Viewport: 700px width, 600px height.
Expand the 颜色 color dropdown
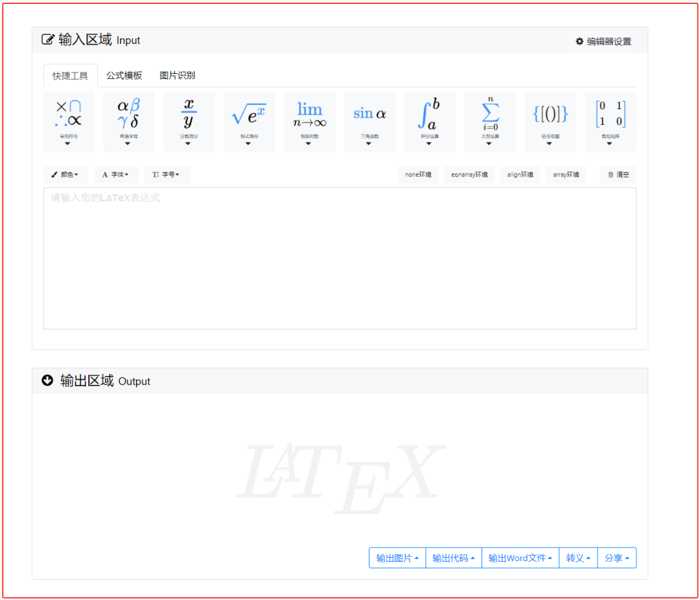65,174
